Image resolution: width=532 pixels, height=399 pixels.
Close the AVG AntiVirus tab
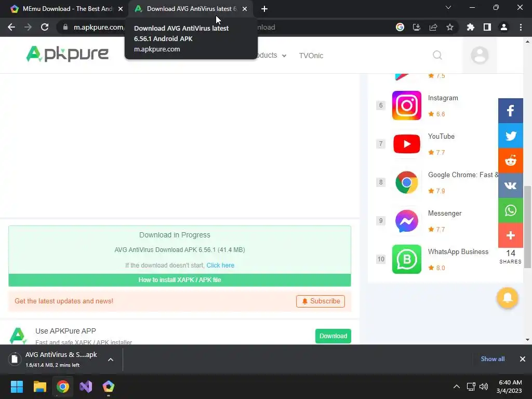coord(245,9)
